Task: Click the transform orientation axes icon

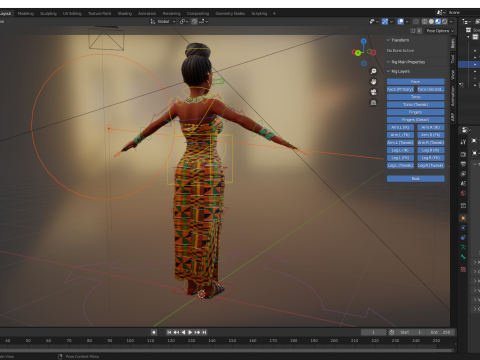Action: pos(153,22)
